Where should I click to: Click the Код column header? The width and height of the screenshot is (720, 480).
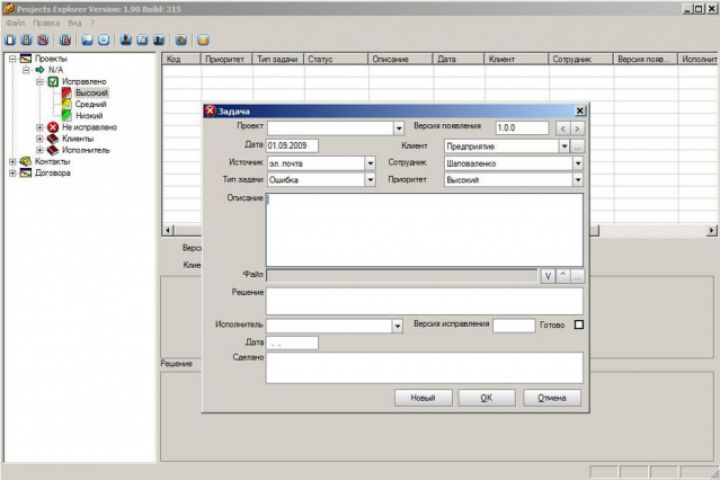tap(182, 59)
